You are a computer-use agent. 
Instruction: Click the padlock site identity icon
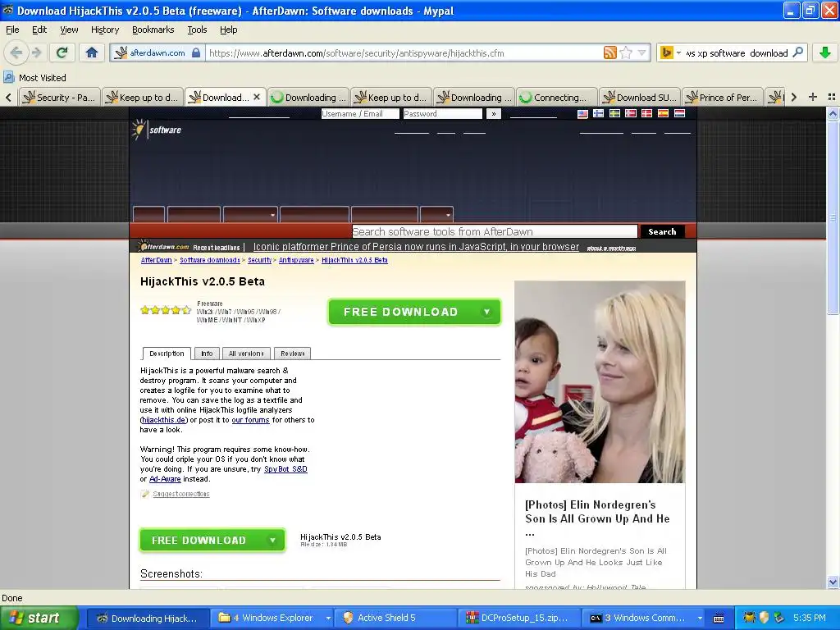click(x=196, y=52)
